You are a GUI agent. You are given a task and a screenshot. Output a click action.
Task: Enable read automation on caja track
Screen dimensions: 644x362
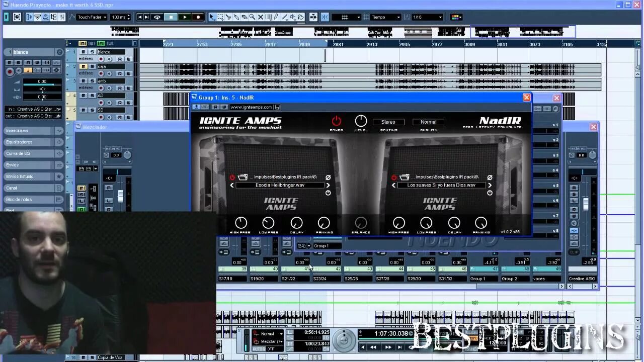coord(120,73)
